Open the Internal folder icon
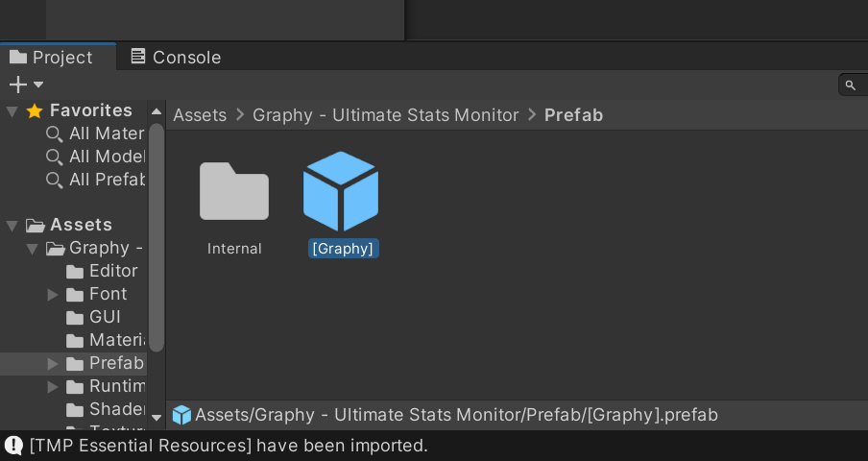Viewport: 868px width, 461px height. [x=234, y=192]
